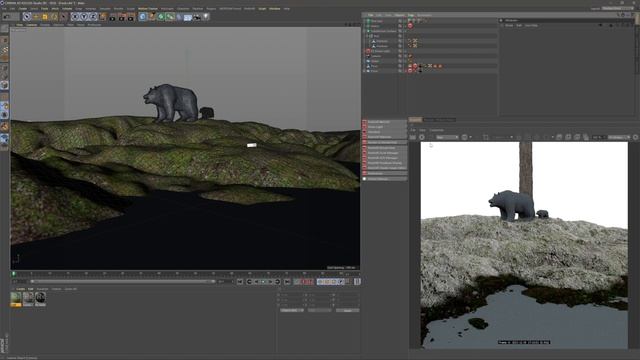Add a Light object from toolbar
This screenshot has width=640, height=360.
(206, 17)
